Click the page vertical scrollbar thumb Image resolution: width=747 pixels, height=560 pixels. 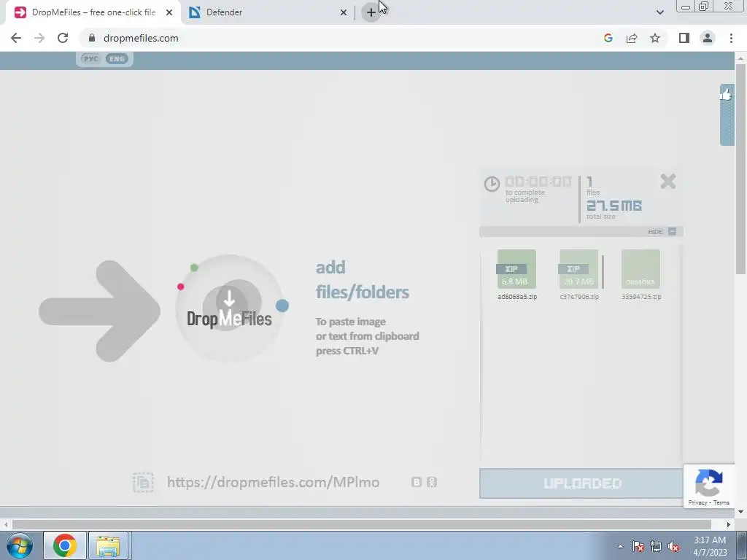(x=740, y=169)
